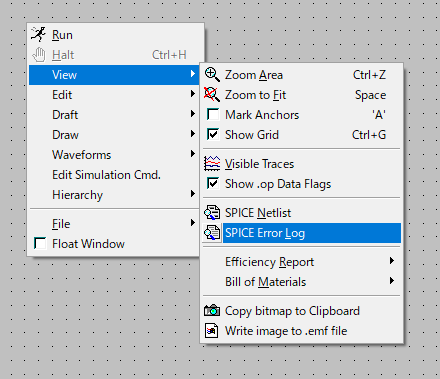Expand the Draft submenu arrow
The height and width of the screenshot is (379, 440).
click(193, 114)
